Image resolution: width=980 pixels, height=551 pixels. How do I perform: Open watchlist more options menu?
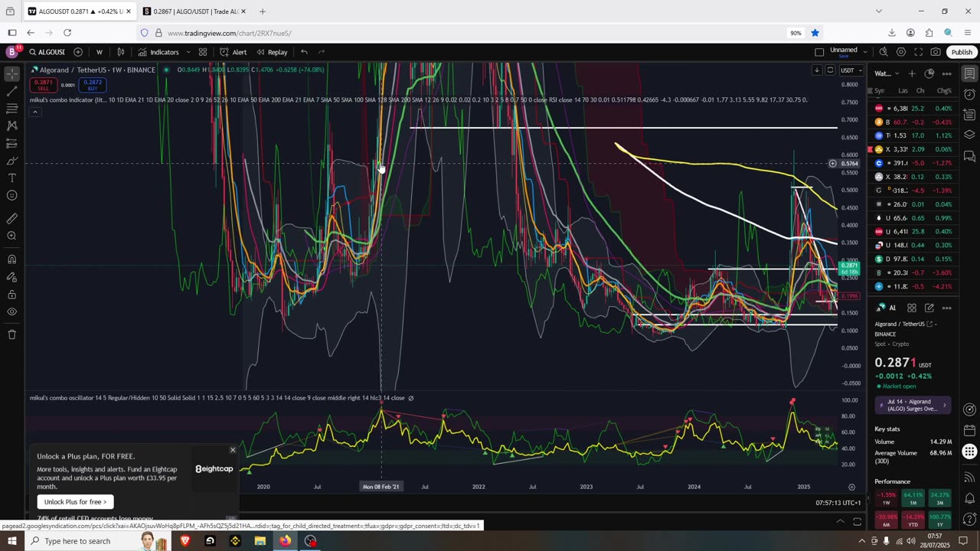pos(947,73)
